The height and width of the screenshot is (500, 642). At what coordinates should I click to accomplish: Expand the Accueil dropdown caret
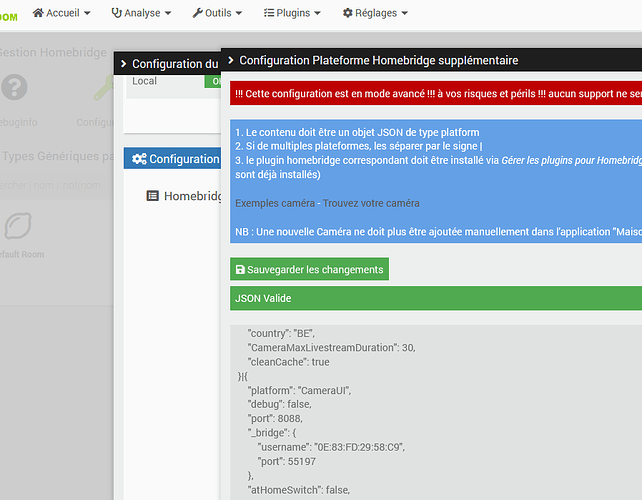tap(87, 13)
